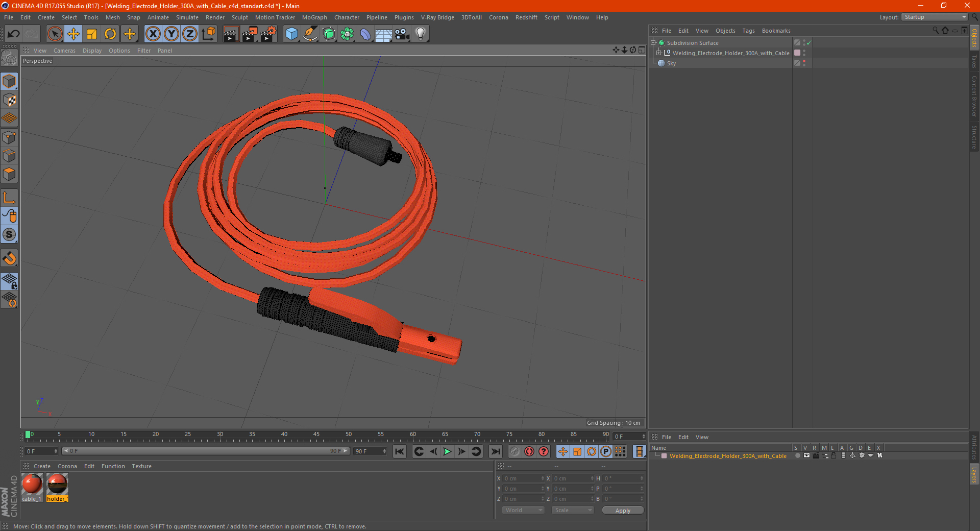Viewport: 980px width, 531px height.
Task: Click the layer color swatch of Welding_Electrode_Holder object
Action: [797, 53]
